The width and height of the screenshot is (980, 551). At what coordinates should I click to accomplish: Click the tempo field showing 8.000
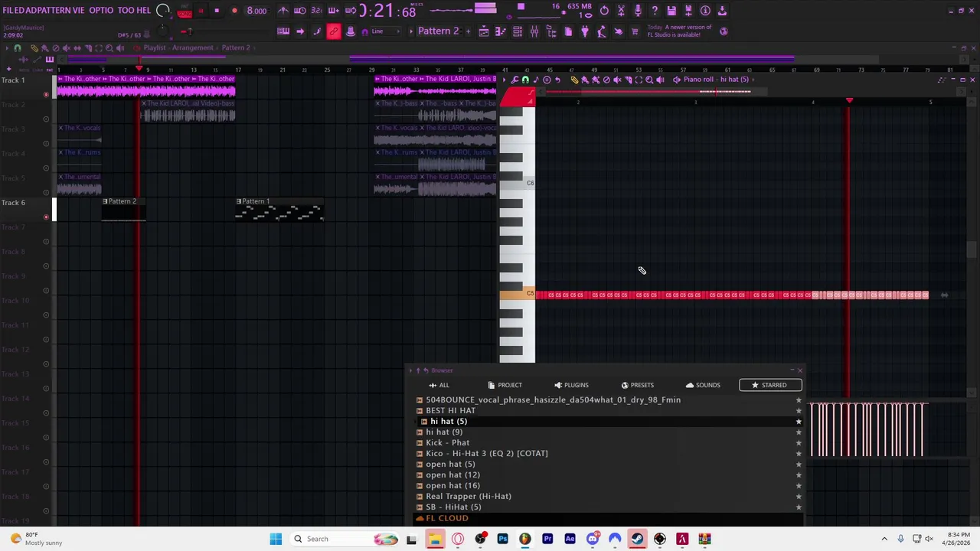(x=256, y=11)
